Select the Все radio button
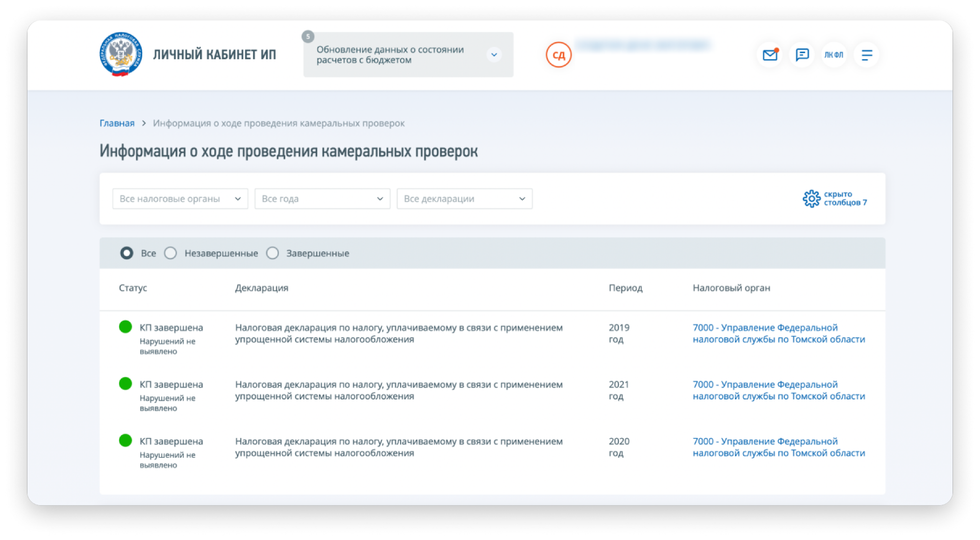Image resolution: width=980 pixels, height=540 pixels. point(126,253)
